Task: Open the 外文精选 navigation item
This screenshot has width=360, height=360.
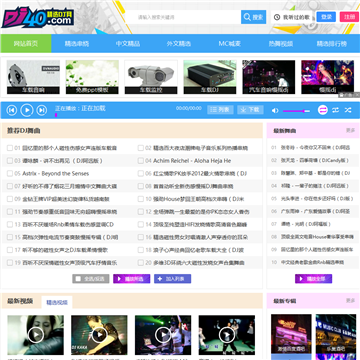Action: coord(179,44)
